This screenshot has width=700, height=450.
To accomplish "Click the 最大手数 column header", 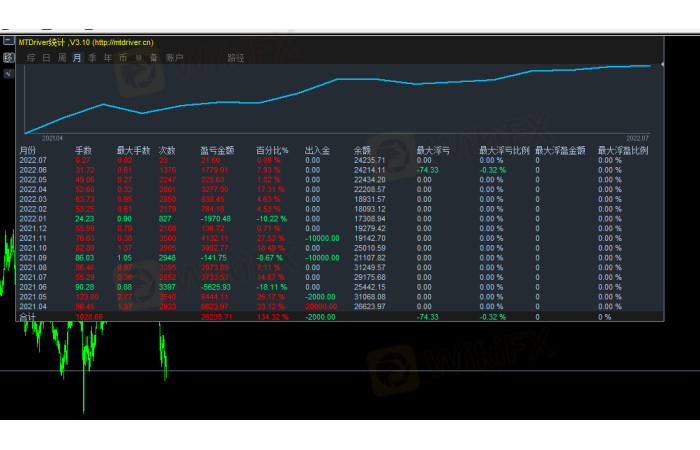I will point(133,150).
